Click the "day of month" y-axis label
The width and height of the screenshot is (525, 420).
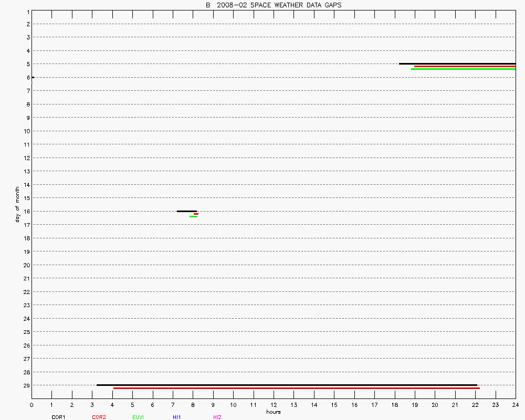click(x=17, y=204)
